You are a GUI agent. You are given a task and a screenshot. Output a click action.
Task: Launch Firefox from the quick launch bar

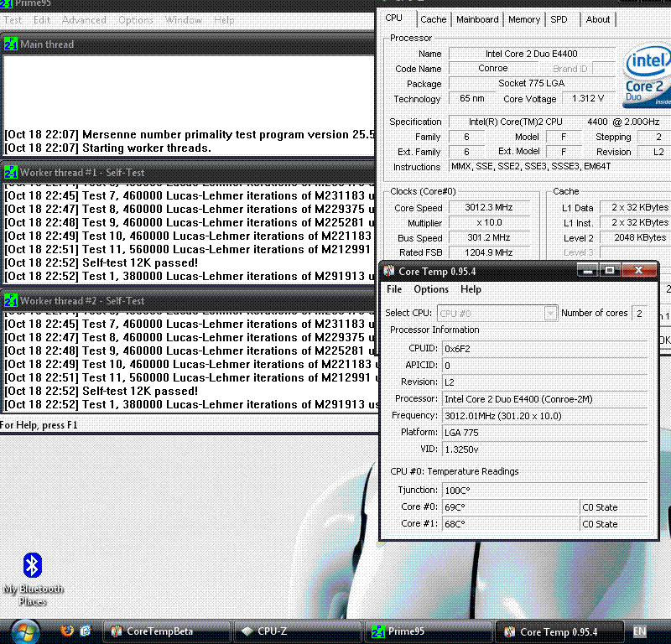click(67, 631)
